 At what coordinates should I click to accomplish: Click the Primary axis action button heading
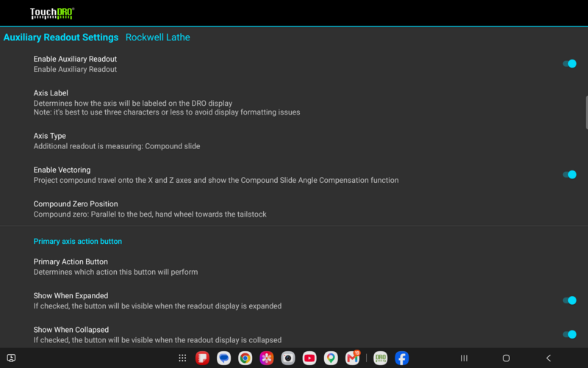click(78, 242)
